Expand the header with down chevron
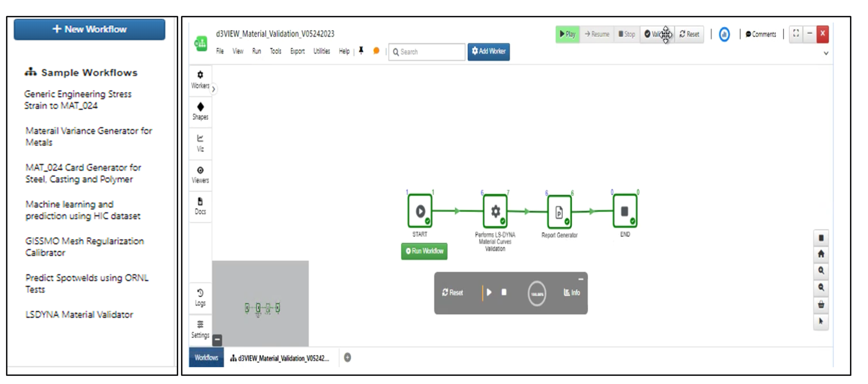The height and width of the screenshot is (384, 868). pos(826,53)
